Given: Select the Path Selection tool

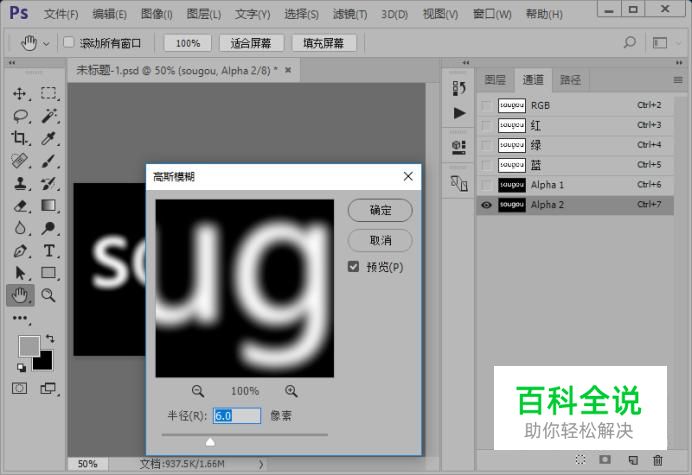Looking at the screenshot, I should click(20, 273).
